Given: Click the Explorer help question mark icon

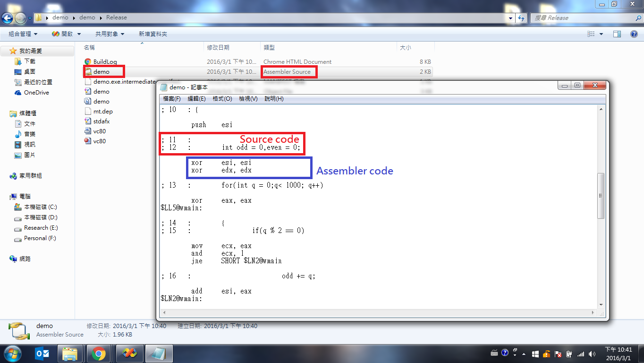Looking at the screenshot, I should [634, 34].
